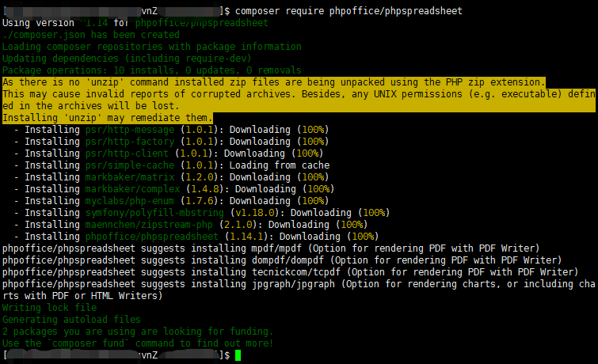Click 'Package operations: 10 installs' line
598x364 pixels.
pos(152,70)
